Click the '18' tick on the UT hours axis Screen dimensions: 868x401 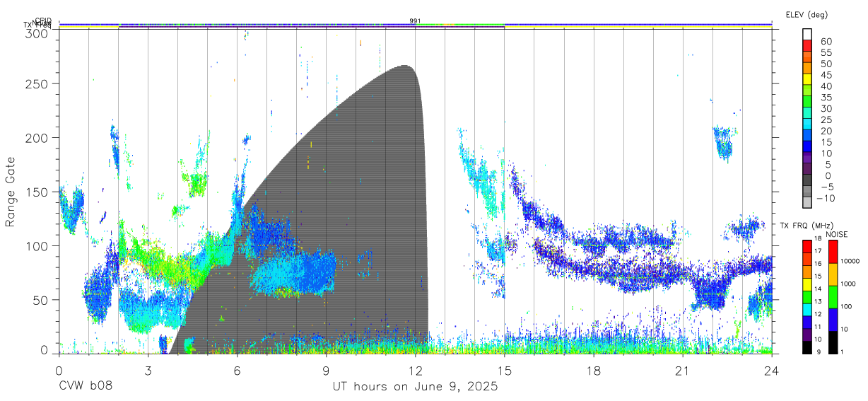[x=594, y=370]
